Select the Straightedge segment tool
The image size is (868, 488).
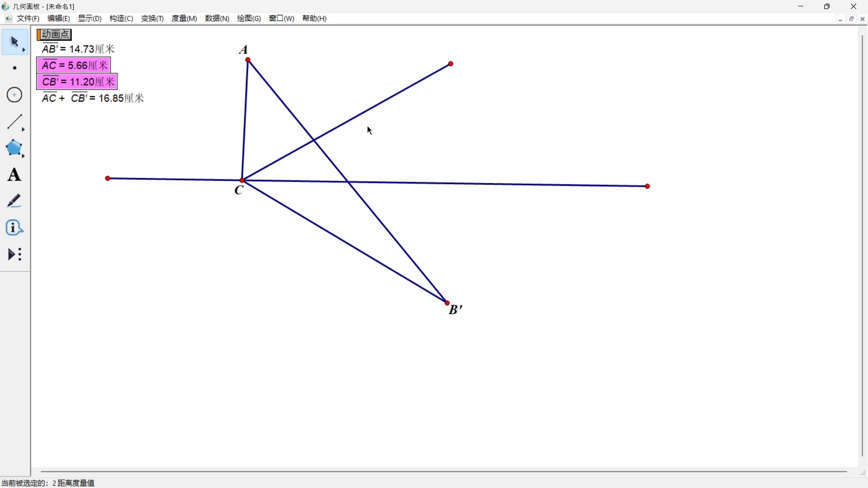coord(15,122)
